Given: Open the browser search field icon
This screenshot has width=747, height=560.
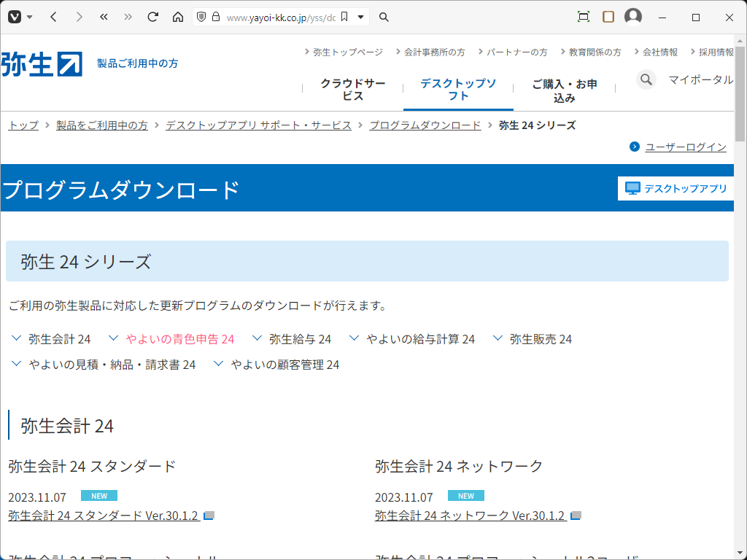Looking at the screenshot, I should coord(384,17).
